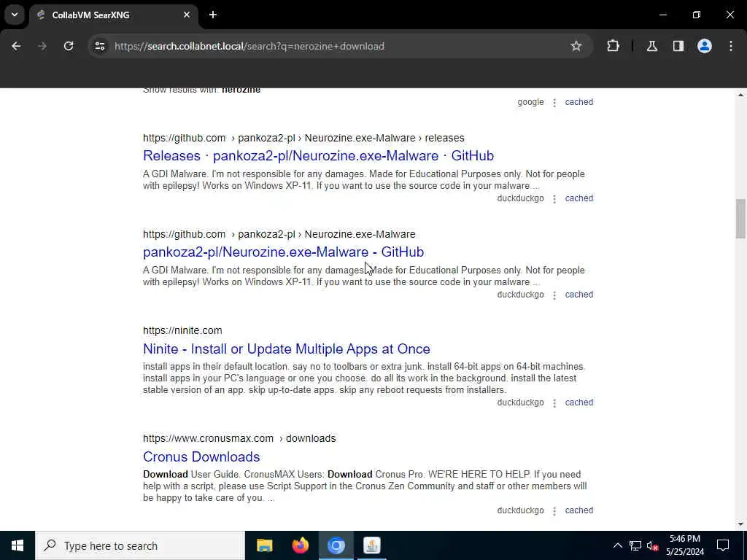Reload the current page
This screenshot has height=560, width=747.
click(x=69, y=46)
